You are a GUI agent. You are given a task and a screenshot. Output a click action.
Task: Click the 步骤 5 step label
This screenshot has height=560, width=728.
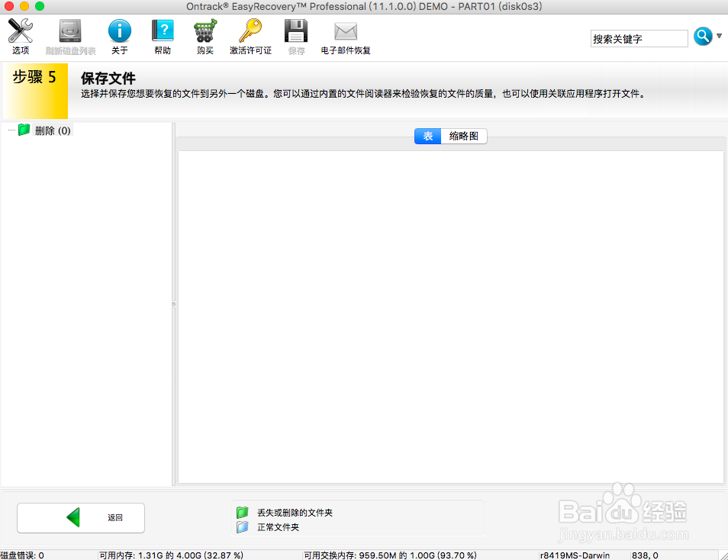(x=34, y=76)
